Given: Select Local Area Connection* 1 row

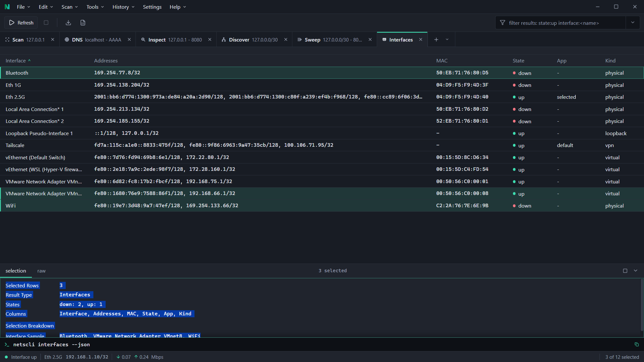Looking at the screenshot, I should [322, 109].
